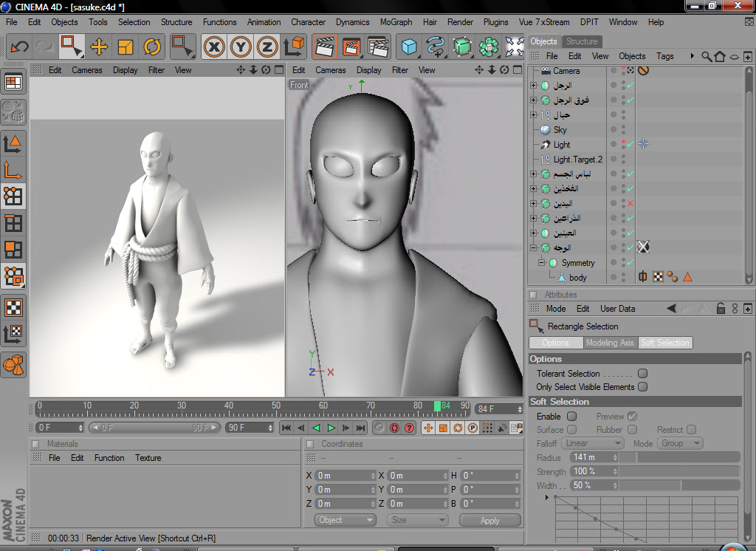The width and height of the screenshot is (756, 551).
Task: Click the Apply button in Coordinates
Action: click(x=490, y=520)
